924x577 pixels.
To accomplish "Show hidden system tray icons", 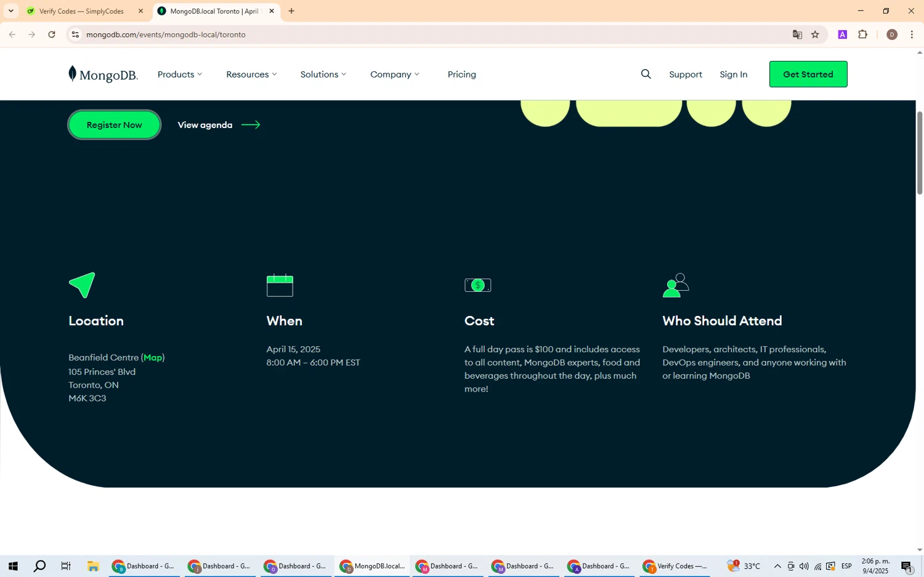I will (x=777, y=566).
